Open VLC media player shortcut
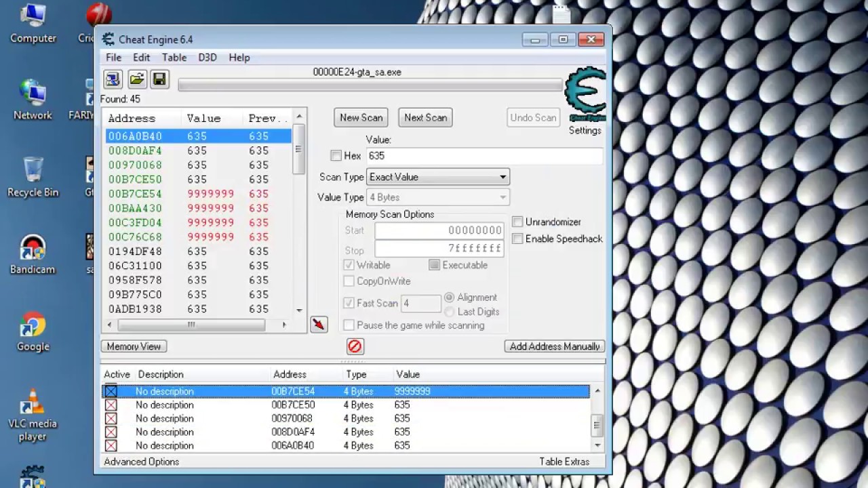The width and height of the screenshot is (868, 488). tap(33, 415)
